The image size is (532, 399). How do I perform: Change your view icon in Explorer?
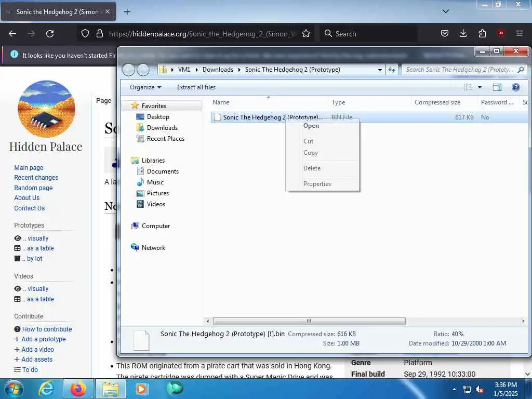(469, 87)
